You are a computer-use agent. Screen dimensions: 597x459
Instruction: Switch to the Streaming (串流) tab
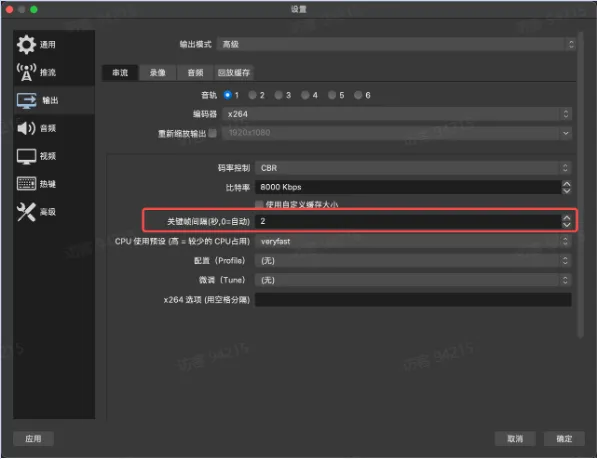click(120, 73)
